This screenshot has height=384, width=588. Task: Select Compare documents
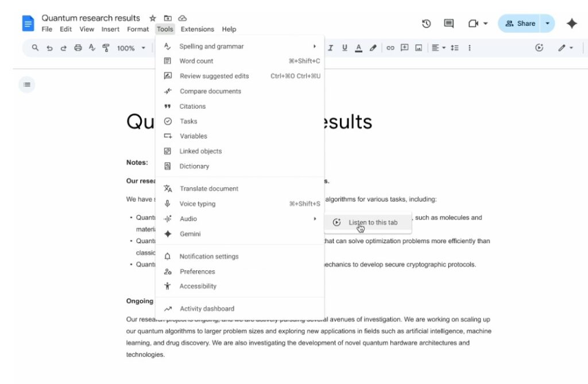[240, 91]
